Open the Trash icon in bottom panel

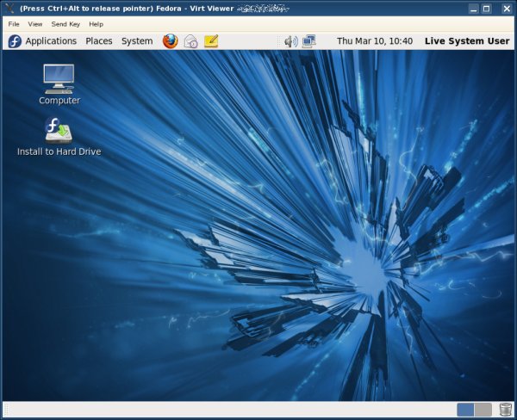pyautogui.click(x=505, y=410)
